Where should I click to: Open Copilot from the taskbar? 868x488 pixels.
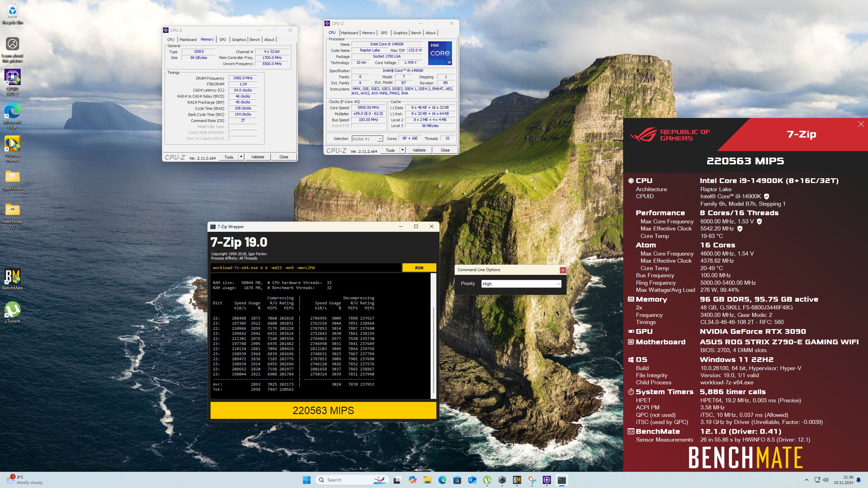tap(412, 480)
